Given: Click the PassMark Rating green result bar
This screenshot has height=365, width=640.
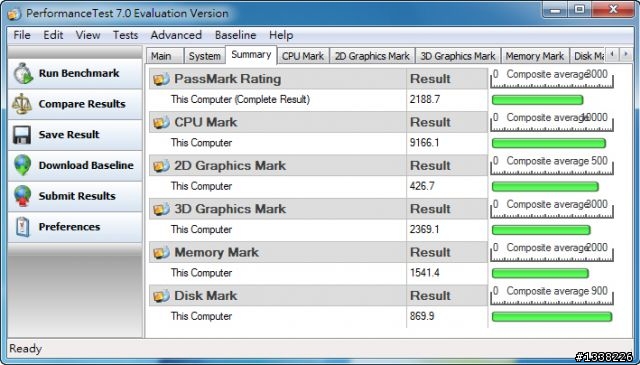Looking at the screenshot, I should pyautogui.click(x=537, y=100).
